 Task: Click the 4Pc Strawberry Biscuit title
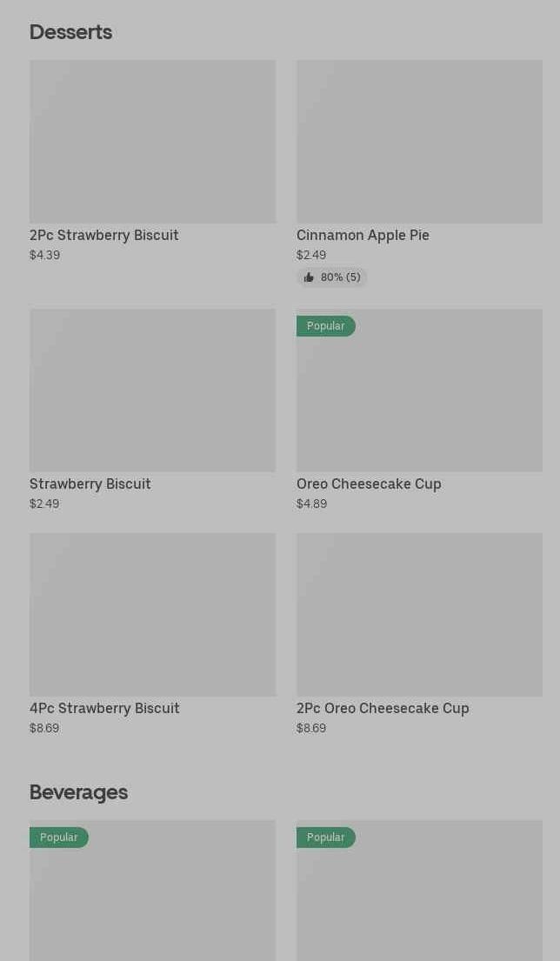(104, 708)
